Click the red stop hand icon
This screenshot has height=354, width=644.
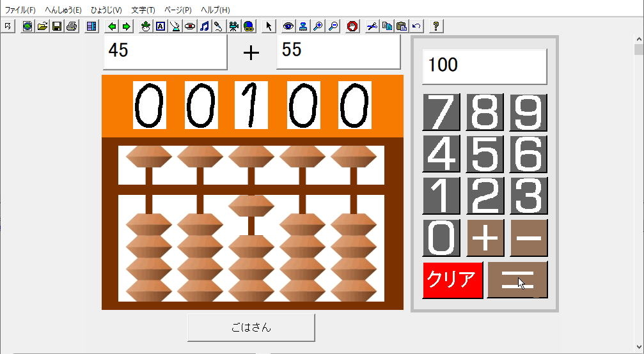pyautogui.click(x=352, y=26)
